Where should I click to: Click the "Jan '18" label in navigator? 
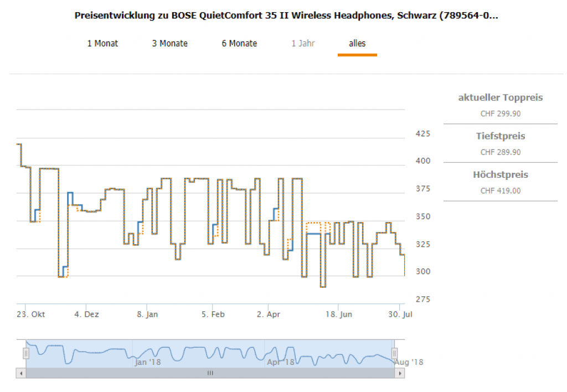[148, 362]
